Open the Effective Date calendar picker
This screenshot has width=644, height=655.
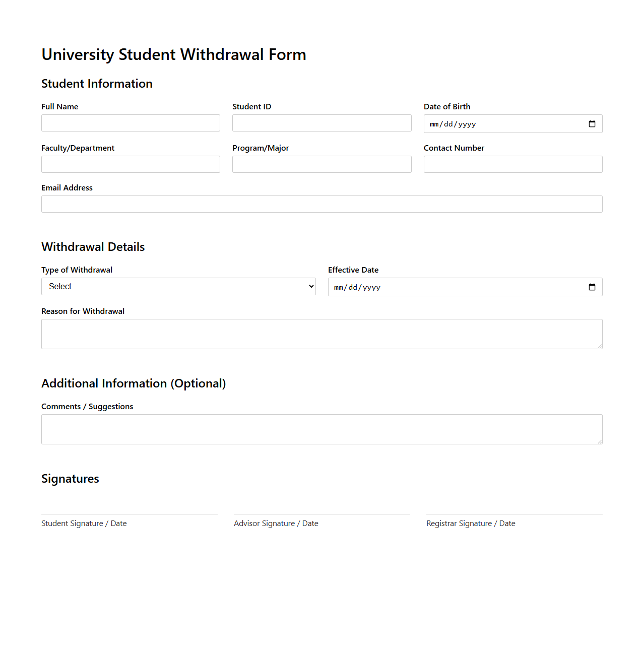[x=591, y=287]
